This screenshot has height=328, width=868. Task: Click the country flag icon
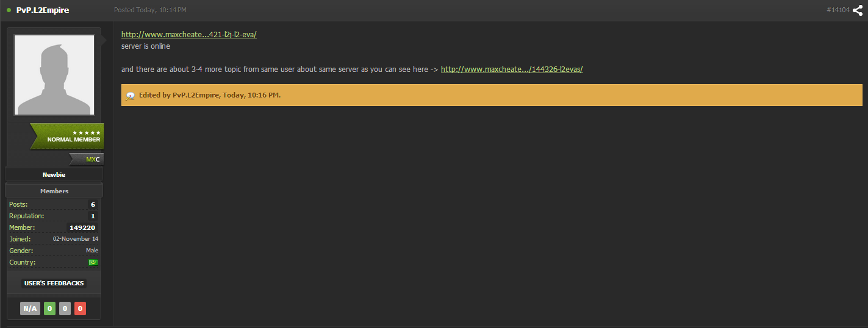click(93, 262)
